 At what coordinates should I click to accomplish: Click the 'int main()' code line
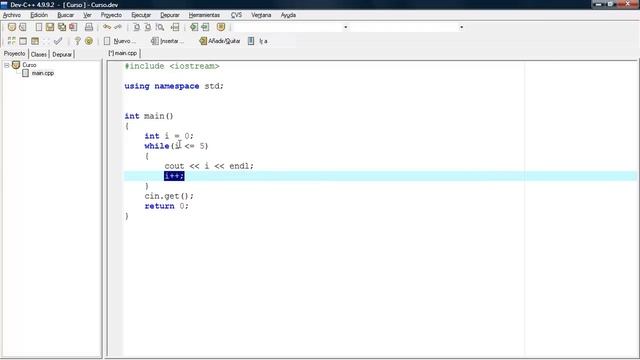point(149,116)
